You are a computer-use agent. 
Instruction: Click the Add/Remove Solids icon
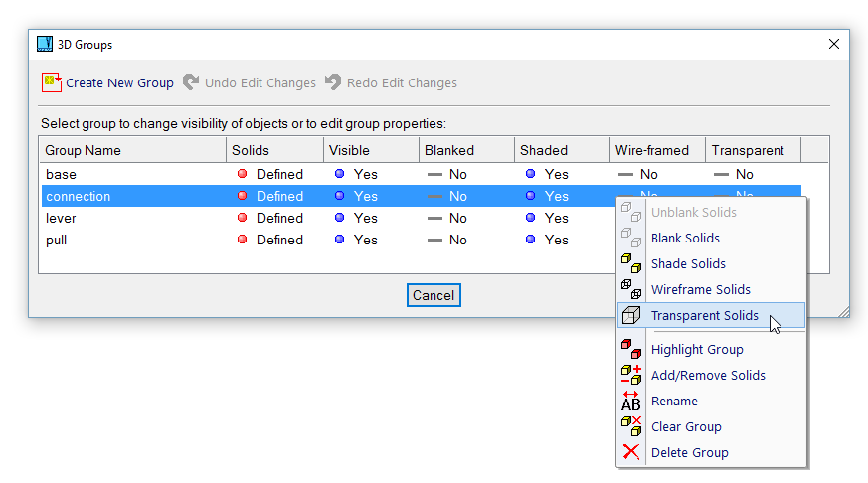(x=630, y=375)
